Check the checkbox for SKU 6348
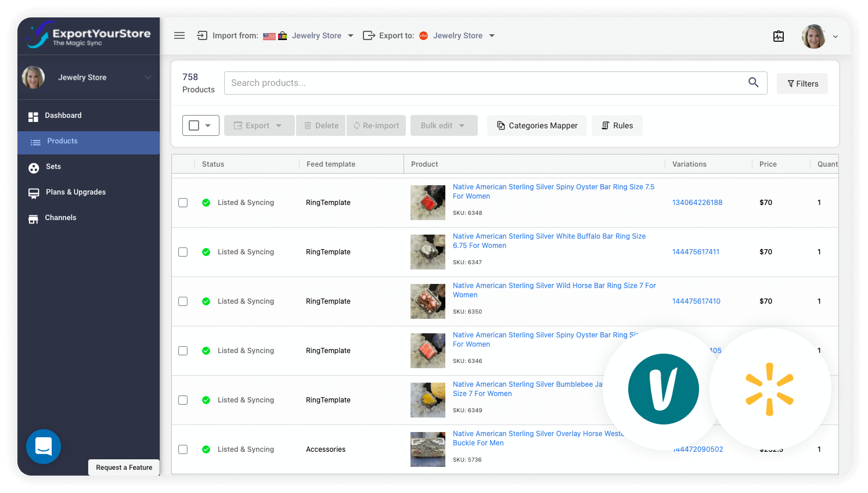The image size is (868, 493). pos(183,202)
